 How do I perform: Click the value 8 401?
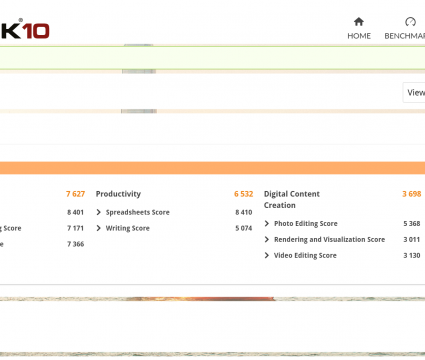pyautogui.click(x=75, y=212)
